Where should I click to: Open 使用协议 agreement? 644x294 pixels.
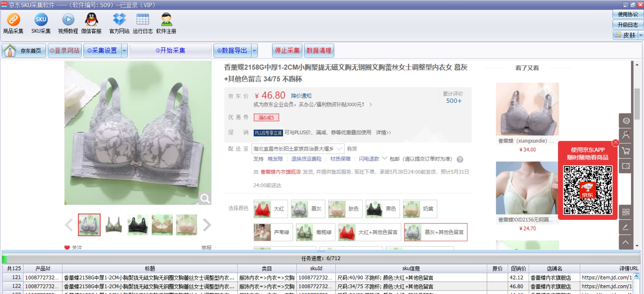[628, 14]
